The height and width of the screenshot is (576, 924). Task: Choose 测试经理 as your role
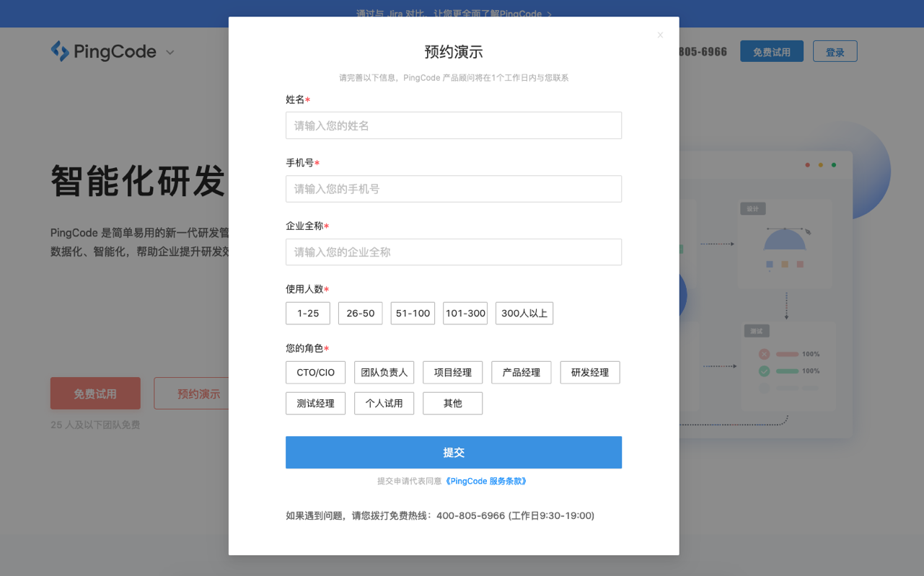(x=316, y=404)
